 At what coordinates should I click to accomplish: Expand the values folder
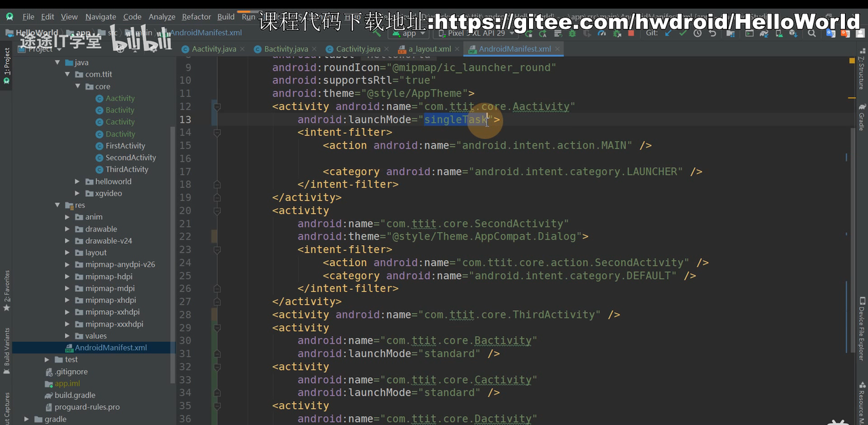[68, 335]
